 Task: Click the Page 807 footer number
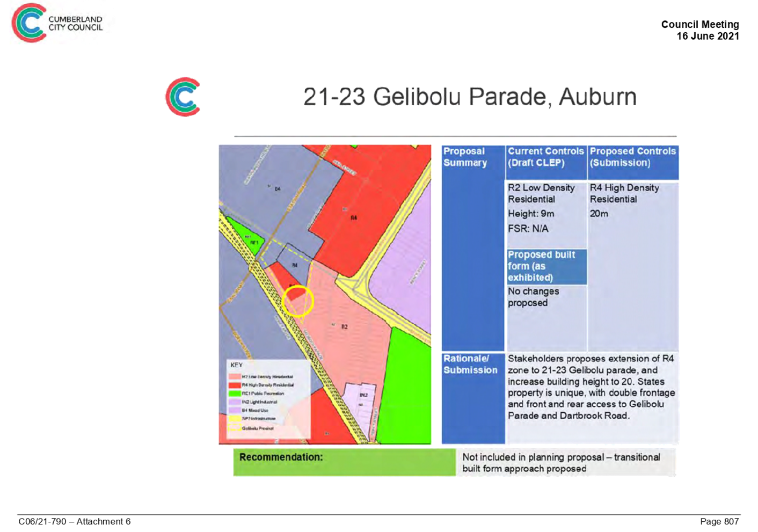pos(719,521)
